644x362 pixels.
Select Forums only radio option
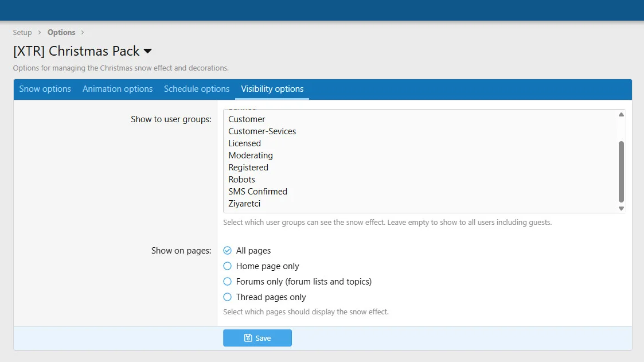[228, 282]
